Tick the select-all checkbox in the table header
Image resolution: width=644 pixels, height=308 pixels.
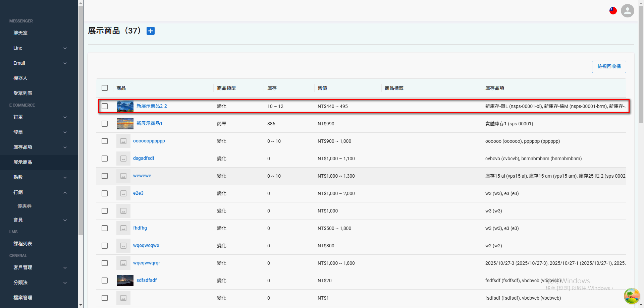[x=105, y=88]
